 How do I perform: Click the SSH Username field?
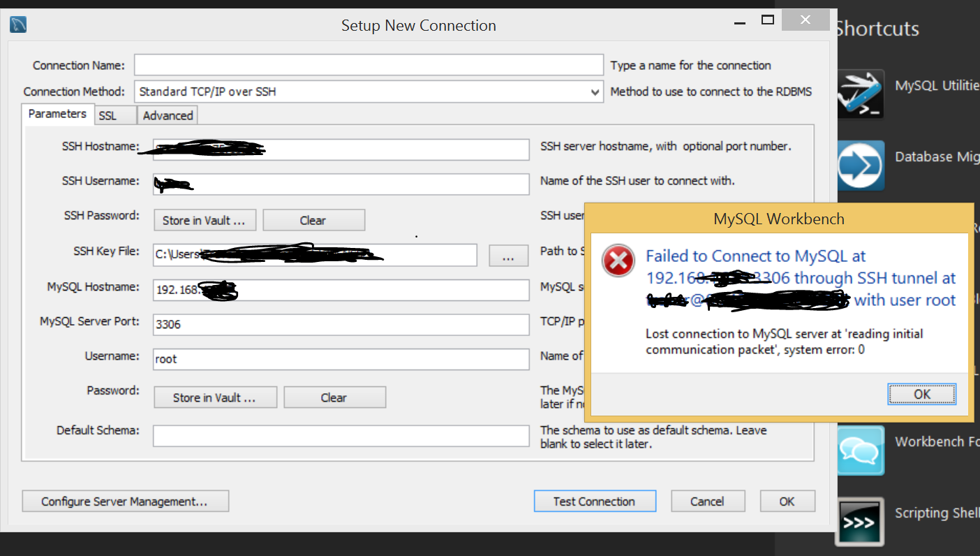pos(341,184)
